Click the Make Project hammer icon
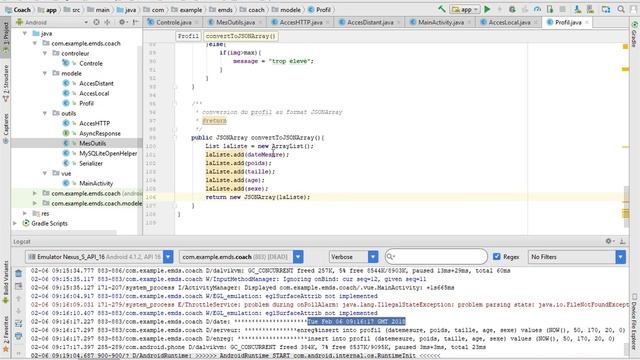Image resolution: width=640 pixels, height=360 pixels. tap(442, 9)
